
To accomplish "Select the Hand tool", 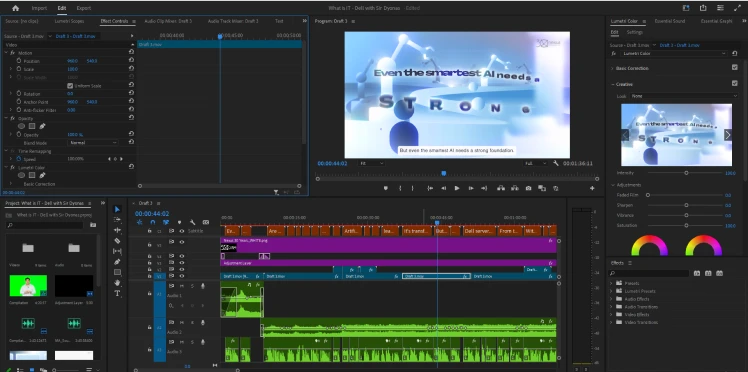I will coord(117,283).
